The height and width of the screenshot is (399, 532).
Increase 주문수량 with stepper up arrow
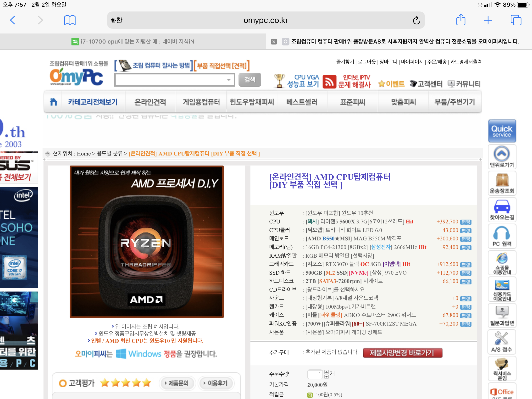pos(326,372)
